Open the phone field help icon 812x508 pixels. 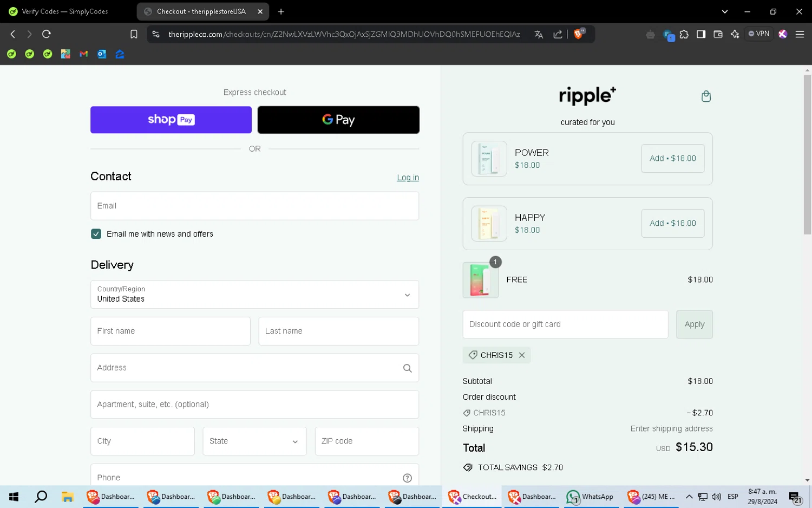[x=408, y=478]
